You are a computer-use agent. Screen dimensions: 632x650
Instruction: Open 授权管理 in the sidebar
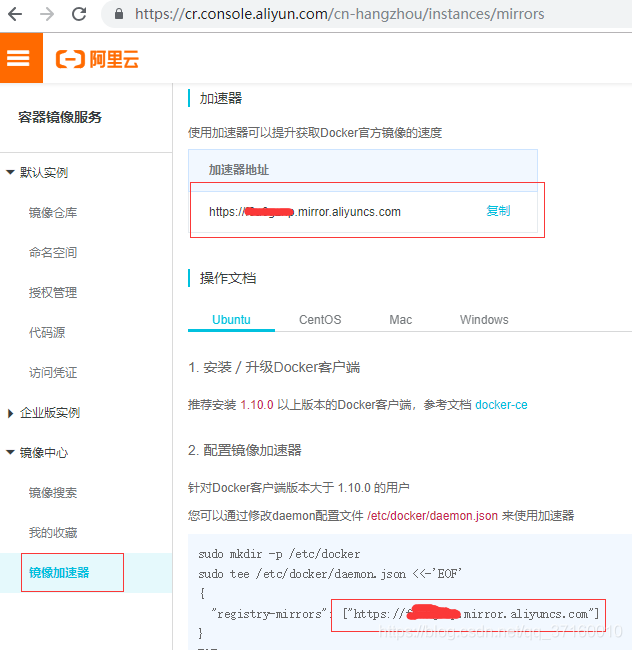(53, 293)
